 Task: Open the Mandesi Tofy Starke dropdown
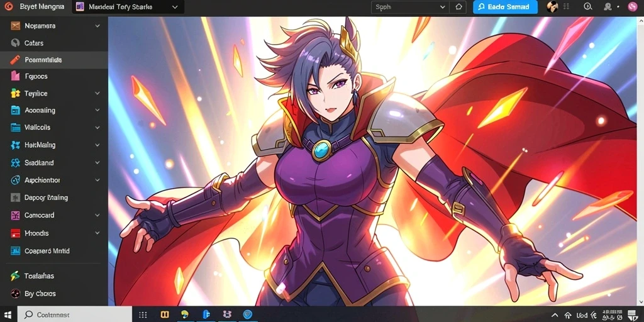click(128, 7)
